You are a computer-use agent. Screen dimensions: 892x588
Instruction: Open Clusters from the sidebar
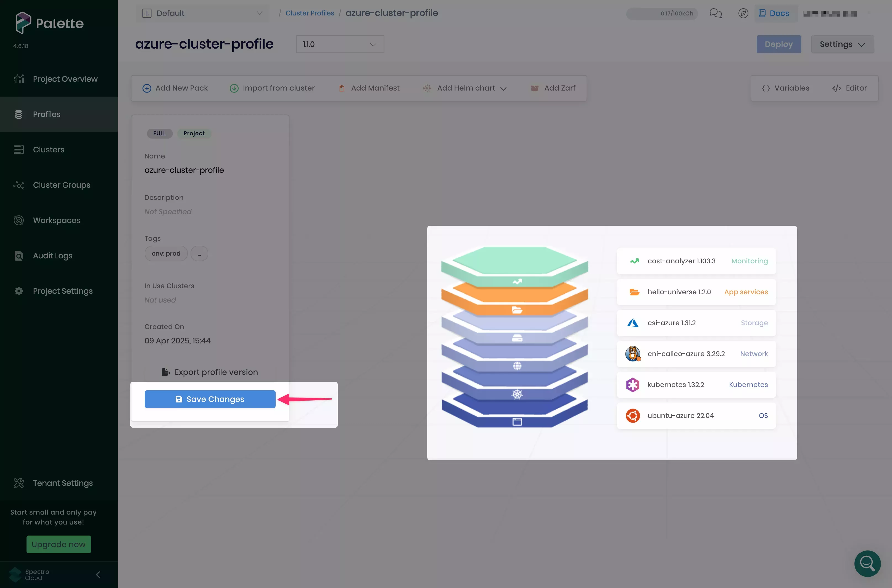[48, 149]
